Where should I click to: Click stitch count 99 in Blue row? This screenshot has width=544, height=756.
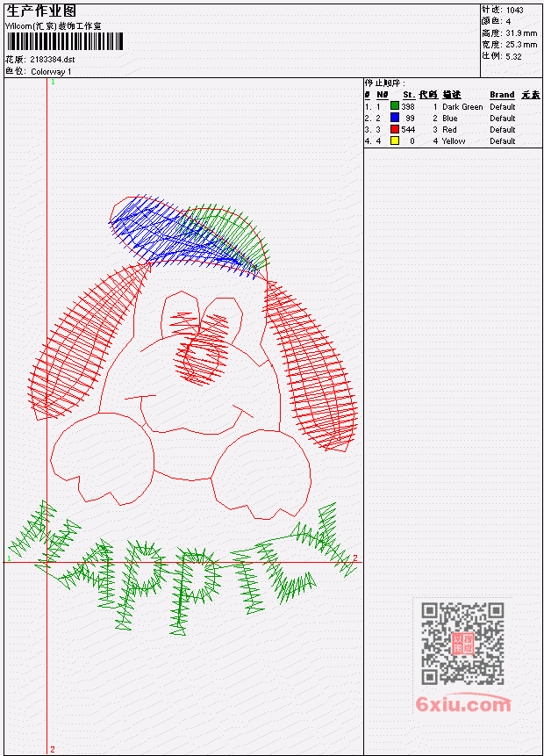tap(410, 119)
